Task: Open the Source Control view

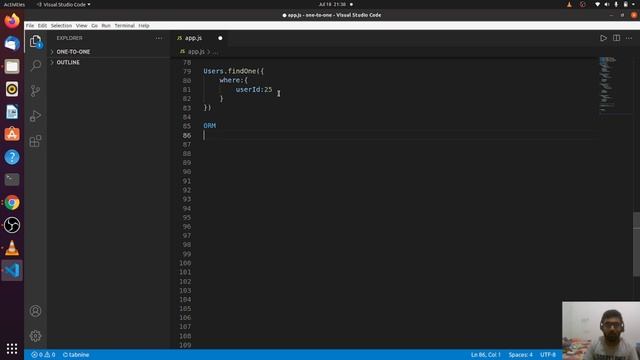Action: 36,91
